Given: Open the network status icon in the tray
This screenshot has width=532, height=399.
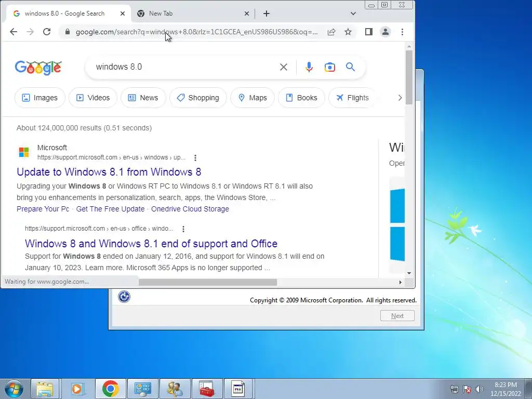Looking at the screenshot, I should (x=454, y=389).
